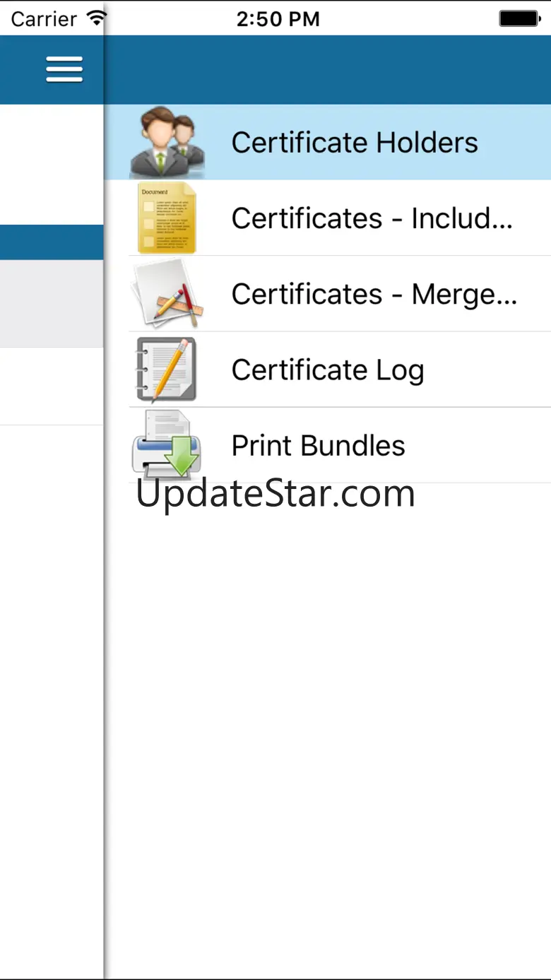This screenshot has height=980, width=551.
Task: Click the battery indicator in status bar
Action: click(519, 18)
